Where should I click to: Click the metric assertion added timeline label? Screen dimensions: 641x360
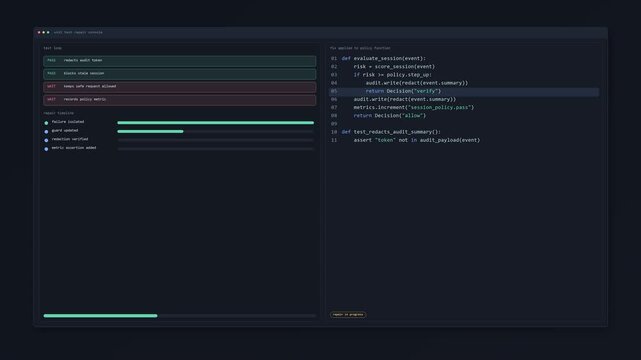pyautogui.click(x=74, y=148)
